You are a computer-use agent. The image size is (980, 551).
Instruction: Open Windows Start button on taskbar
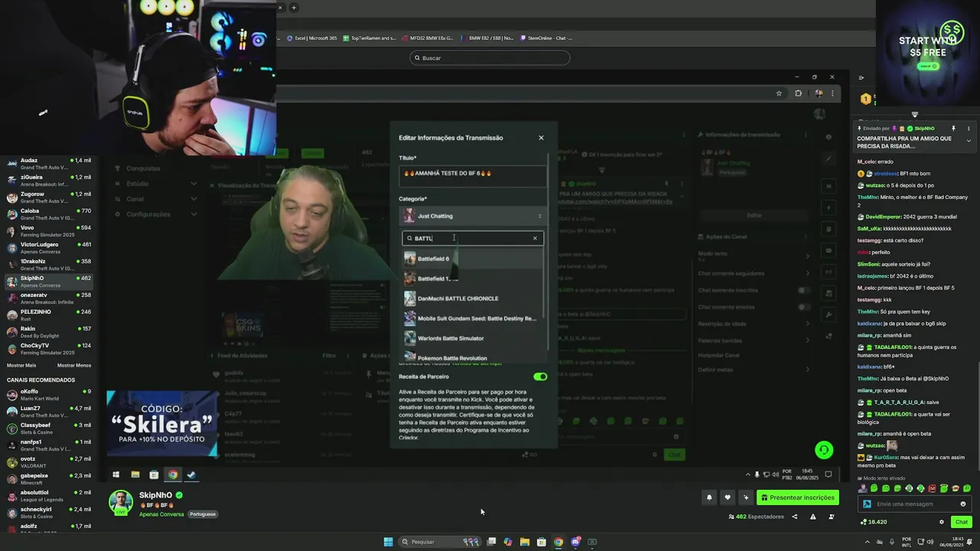tap(388, 542)
